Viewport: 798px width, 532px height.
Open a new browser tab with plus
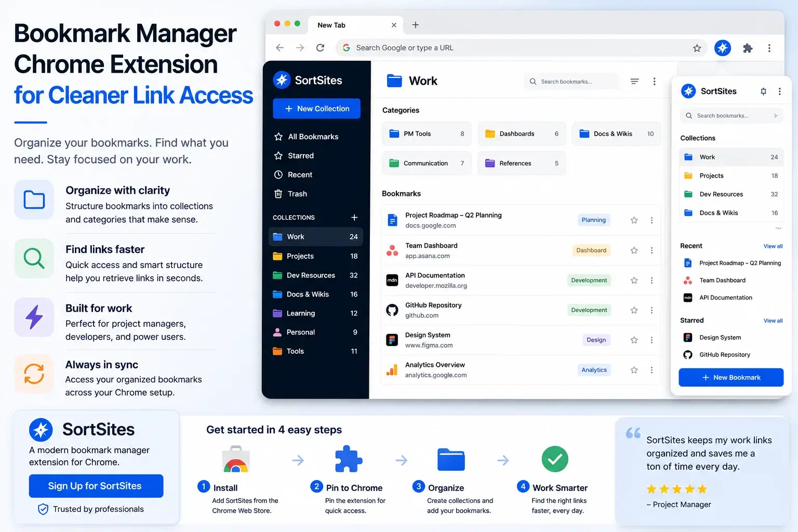[415, 25]
